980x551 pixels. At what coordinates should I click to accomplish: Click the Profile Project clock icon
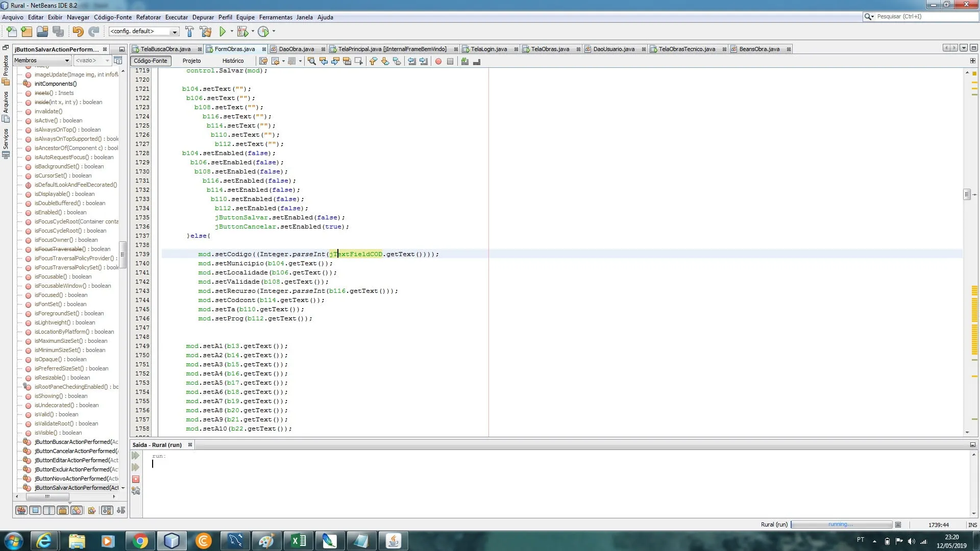[x=263, y=32]
